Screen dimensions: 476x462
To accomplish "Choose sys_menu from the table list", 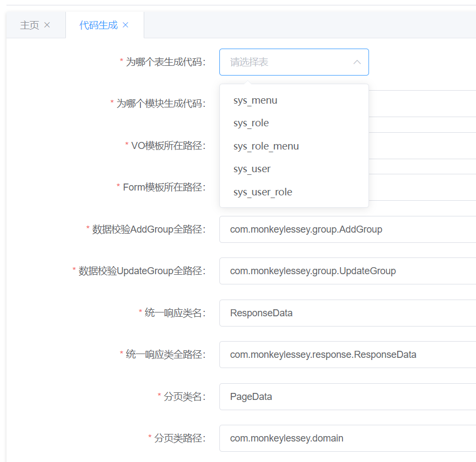I will 256,100.
